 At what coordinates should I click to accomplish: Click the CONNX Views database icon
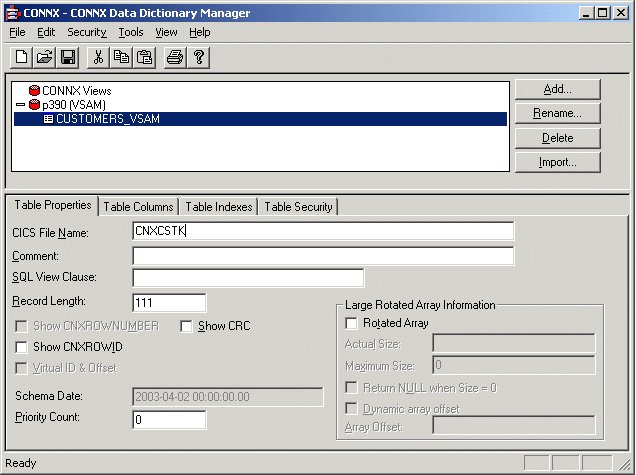click(34, 90)
